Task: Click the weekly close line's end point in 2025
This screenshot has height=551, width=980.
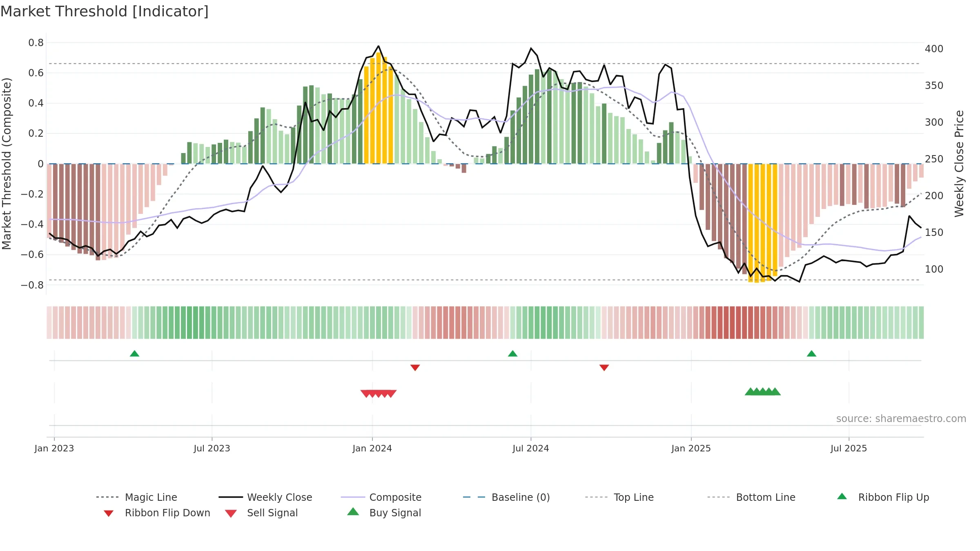Action: click(921, 228)
